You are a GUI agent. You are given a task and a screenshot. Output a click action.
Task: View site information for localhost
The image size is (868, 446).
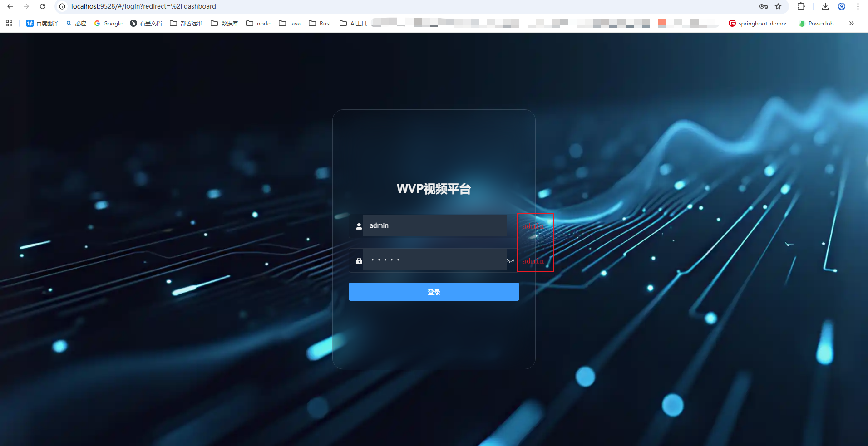tap(62, 6)
